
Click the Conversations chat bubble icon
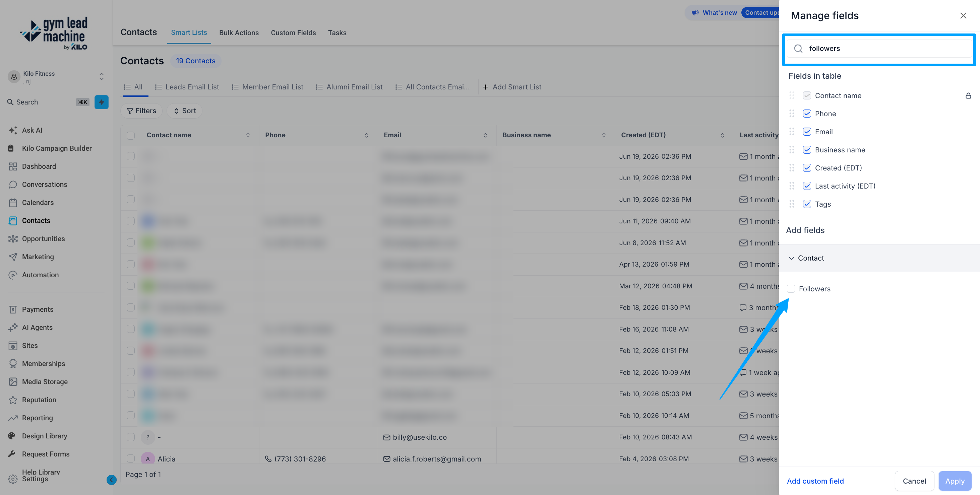pyautogui.click(x=13, y=185)
